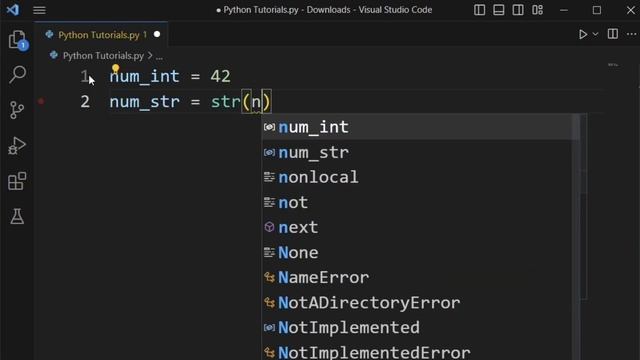This screenshot has width=640, height=360.
Task: Click the keyword icon beside nonlocal
Action: 269,177
